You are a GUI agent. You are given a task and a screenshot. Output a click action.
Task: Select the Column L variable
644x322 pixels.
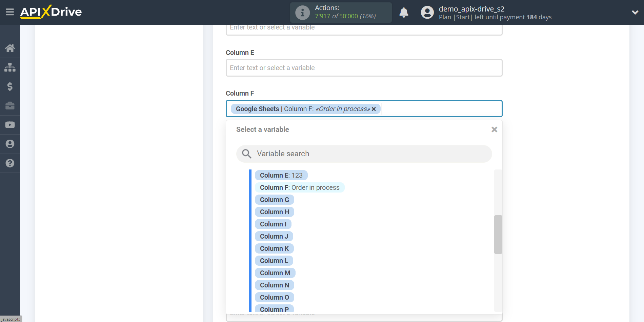click(x=274, y=261)
